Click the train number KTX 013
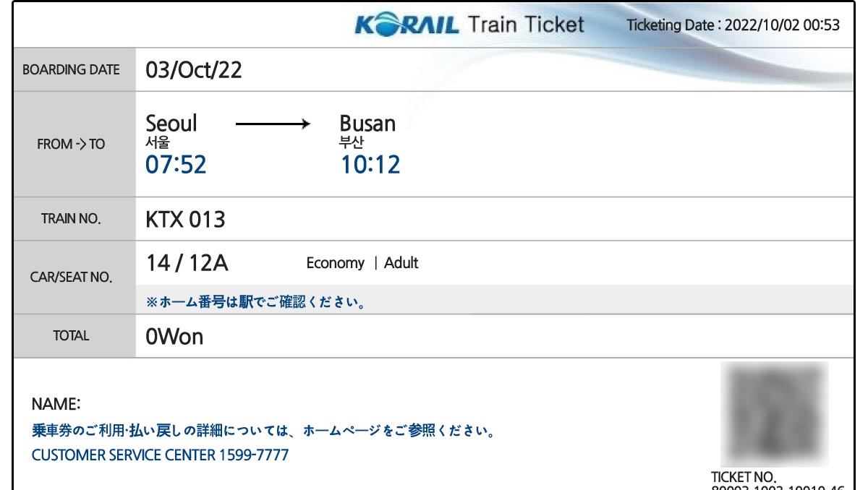This screenshot has width=868, height=490. point(186,219)
